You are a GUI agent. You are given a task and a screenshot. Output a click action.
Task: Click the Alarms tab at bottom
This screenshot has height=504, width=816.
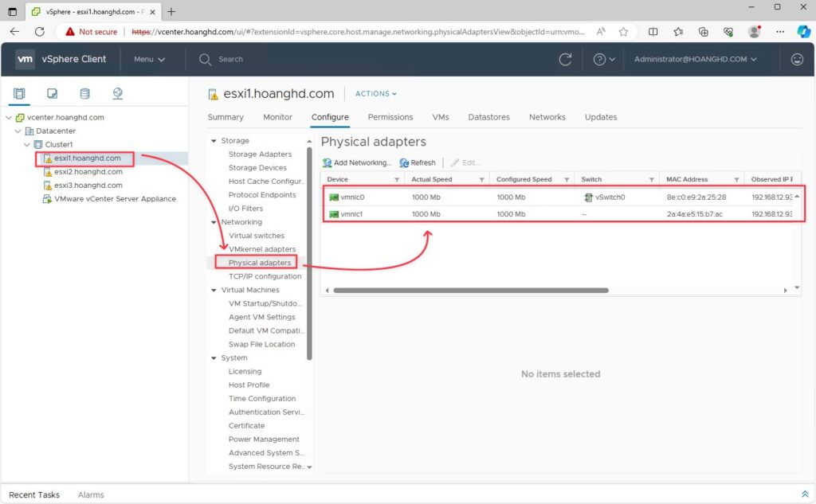point(91,494)
